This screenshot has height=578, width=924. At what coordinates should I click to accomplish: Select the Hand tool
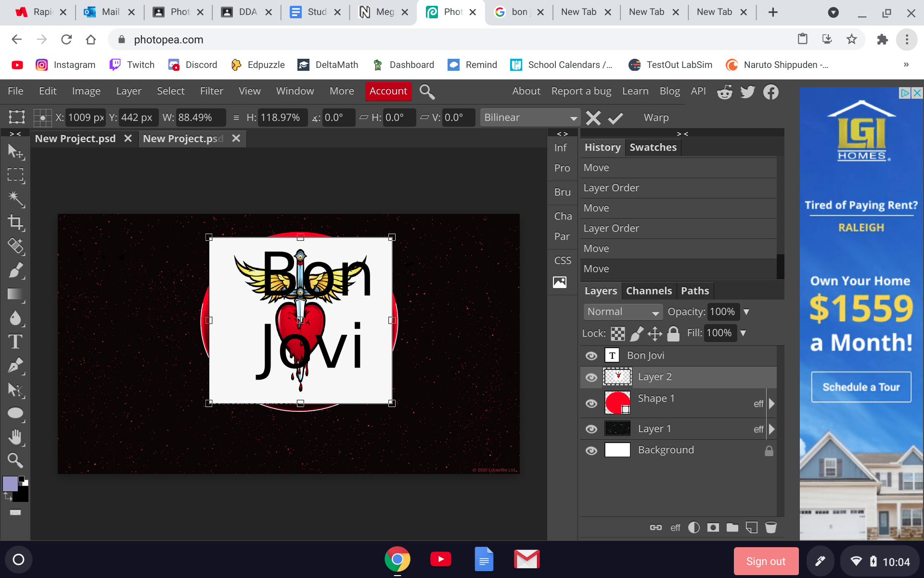[15, 437]
